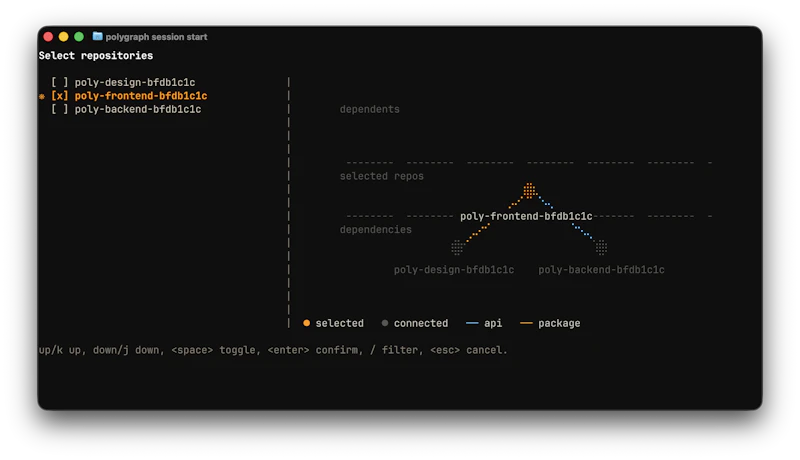The height and width of the screenshot is (460, 800).
Task: Click the 'connected' legend label
Action: pyautogui.click(x=421, y=323)
